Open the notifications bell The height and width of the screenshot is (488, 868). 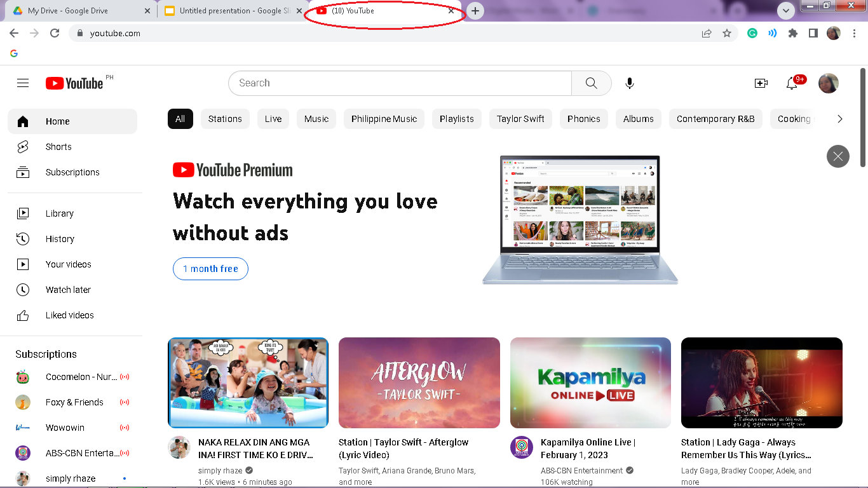click(792, 83)
